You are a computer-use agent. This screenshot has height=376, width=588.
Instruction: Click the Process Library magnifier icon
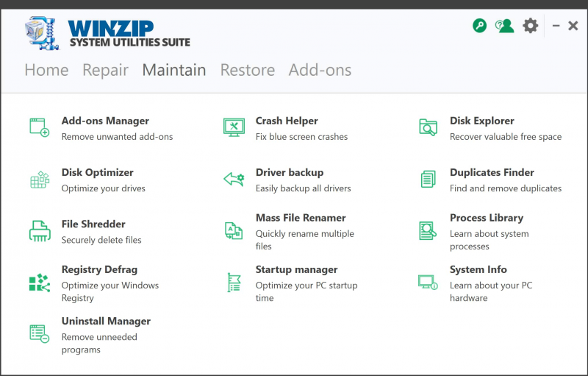coord(428,230)
